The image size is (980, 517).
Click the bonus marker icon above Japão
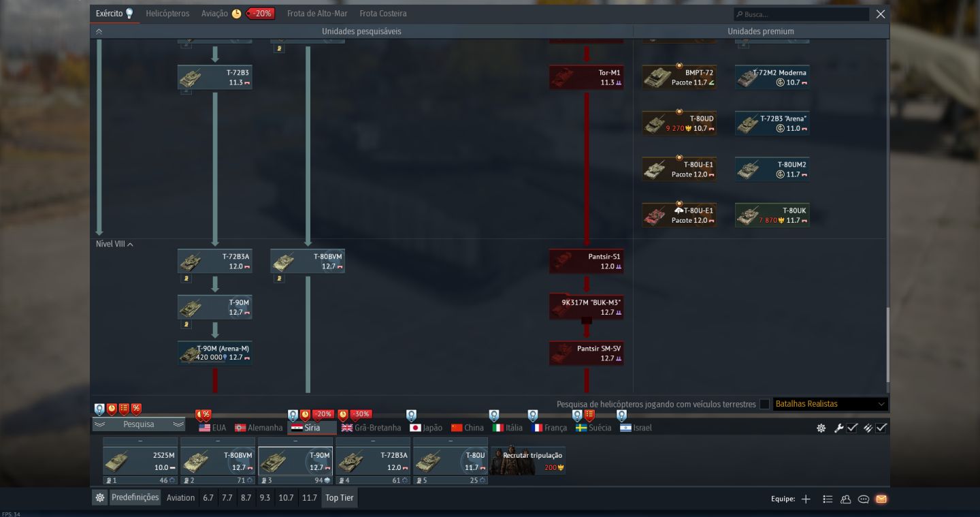point(411,415)
